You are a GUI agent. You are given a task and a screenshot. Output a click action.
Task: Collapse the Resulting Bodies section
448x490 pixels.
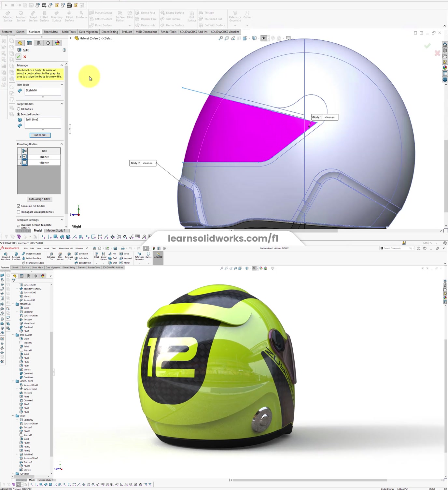pyautogui.click(x=62, y=144)
